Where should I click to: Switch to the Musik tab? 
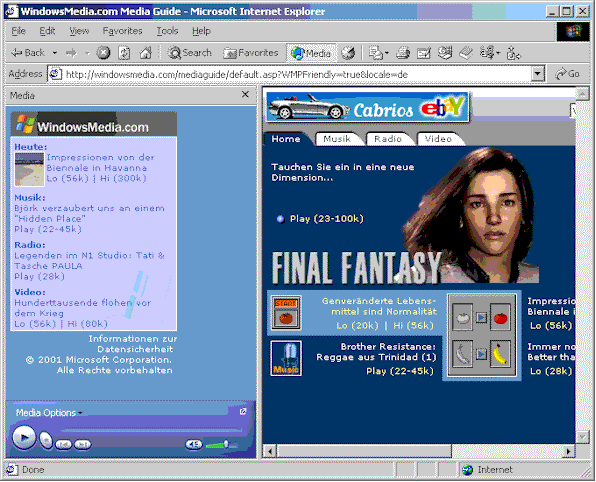337,139
